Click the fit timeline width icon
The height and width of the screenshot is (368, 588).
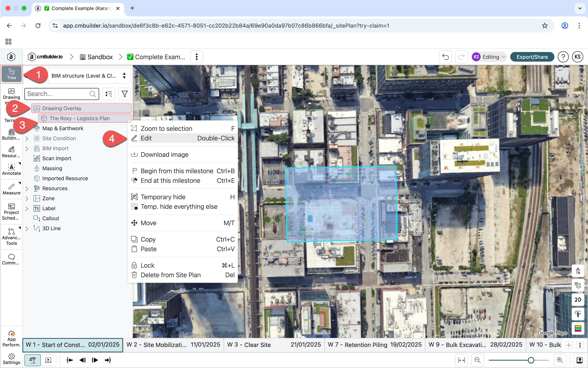click(461, 360)
